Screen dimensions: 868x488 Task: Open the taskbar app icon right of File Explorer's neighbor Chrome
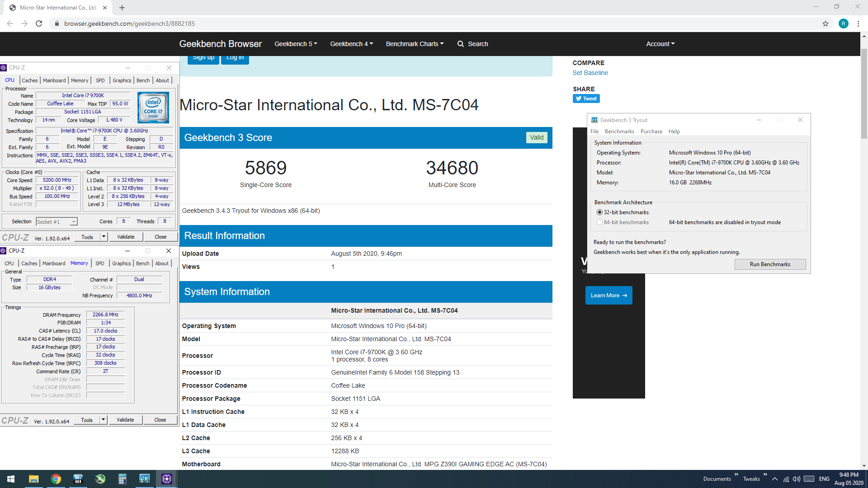(78, 479)
